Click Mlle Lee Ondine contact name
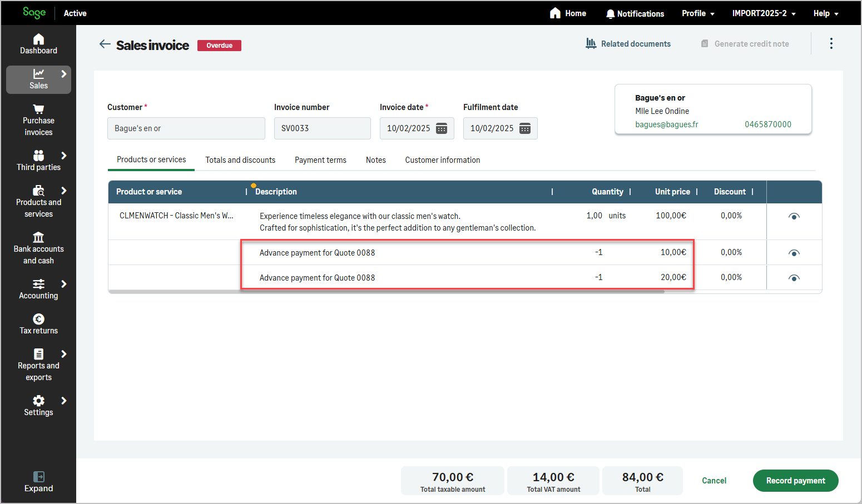The width and height of the screenshot is (862, 504). (662, 111)
